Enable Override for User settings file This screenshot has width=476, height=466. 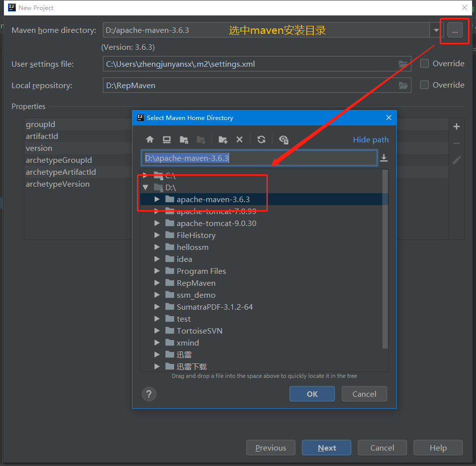point(424,63)
